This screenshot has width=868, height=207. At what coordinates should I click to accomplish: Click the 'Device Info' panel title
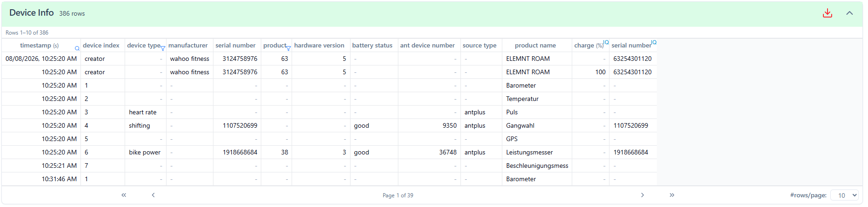pyautogui.click(x=31, y=13)
